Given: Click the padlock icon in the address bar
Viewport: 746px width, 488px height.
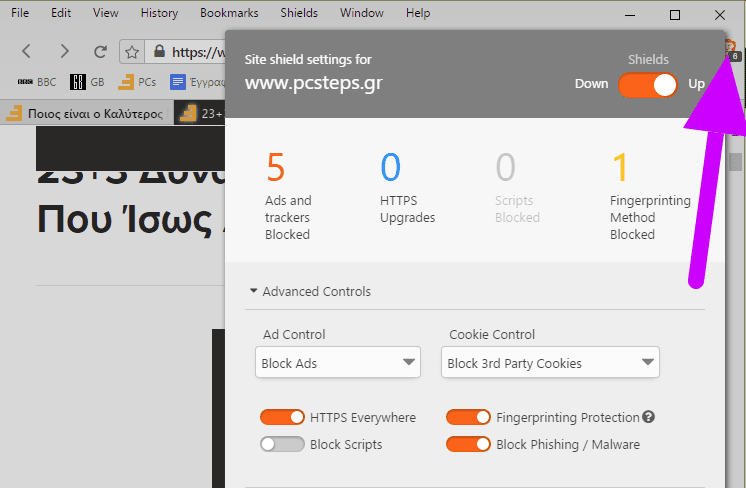Looking at the screenshot, I should 159,51.
